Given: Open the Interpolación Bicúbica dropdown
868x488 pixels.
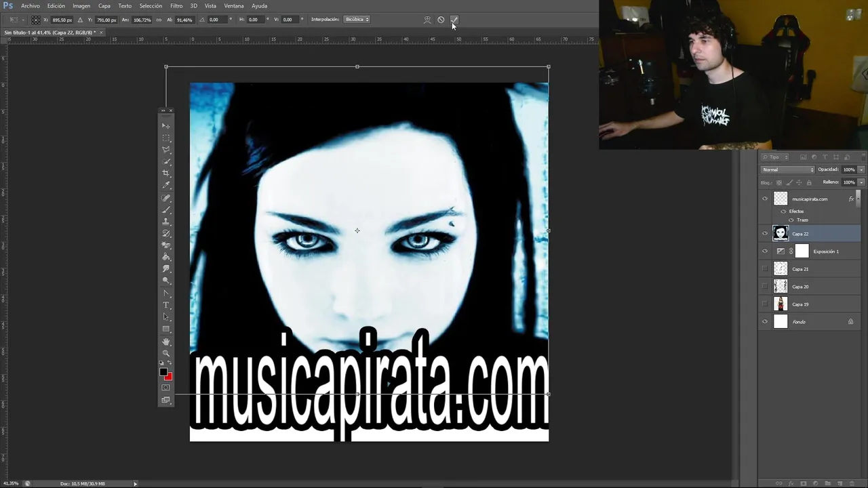Looking at the screenshot, I should point(357,20).
